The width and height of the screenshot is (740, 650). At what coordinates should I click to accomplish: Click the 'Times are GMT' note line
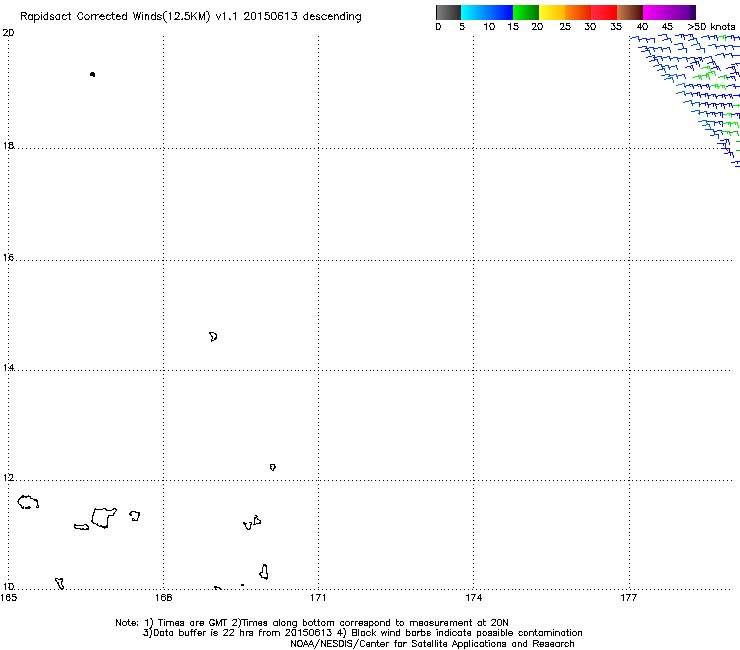point(312,623)
